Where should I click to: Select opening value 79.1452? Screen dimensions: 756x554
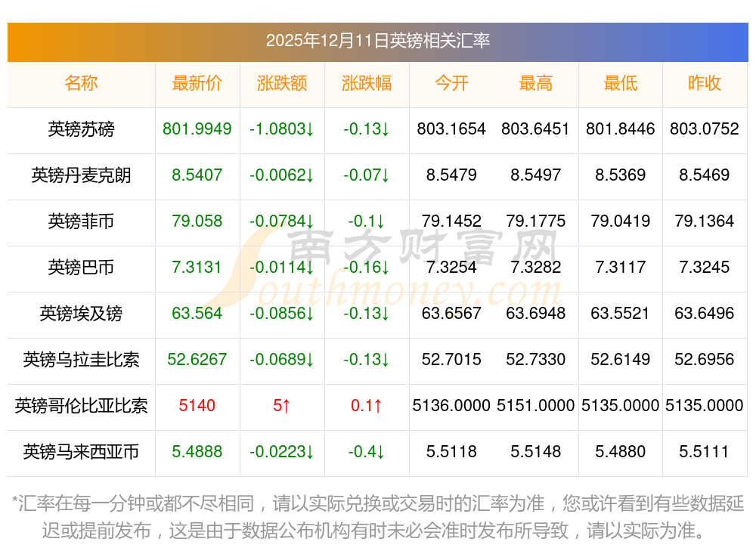[451, 221]
